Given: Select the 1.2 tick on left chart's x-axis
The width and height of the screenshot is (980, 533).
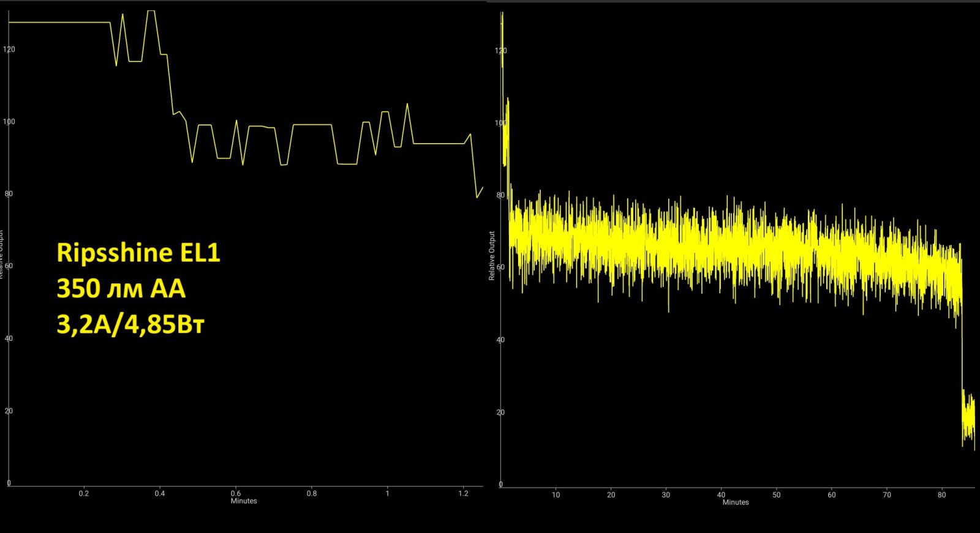Looking at the screenshot, I should click(x=463, y=493).
